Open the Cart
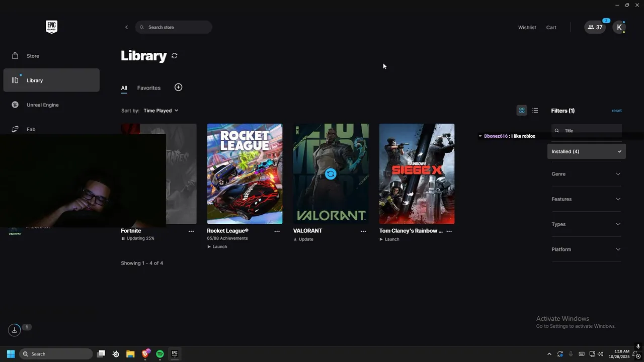Viewport: 644px width, 362px height. pyautogui.click(x=551, y=28)
